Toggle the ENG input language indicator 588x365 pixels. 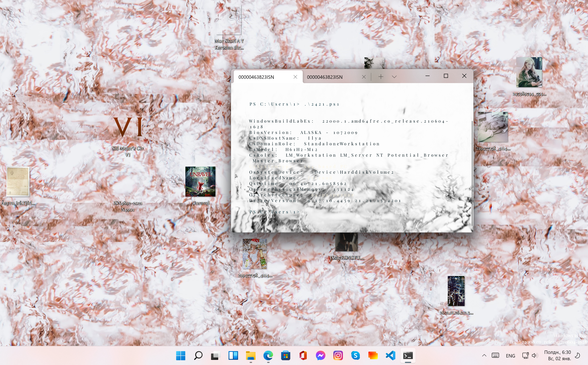510,356
